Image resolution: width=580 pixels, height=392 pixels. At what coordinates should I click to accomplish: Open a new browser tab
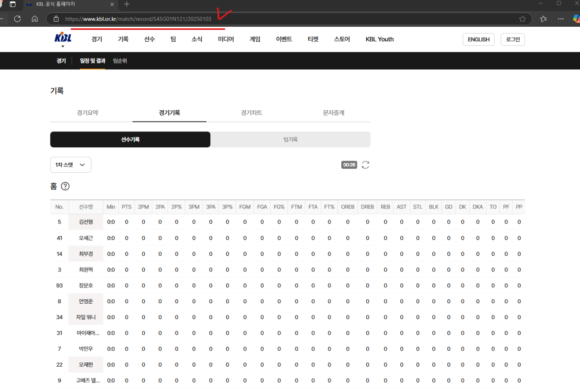[127, 4]
